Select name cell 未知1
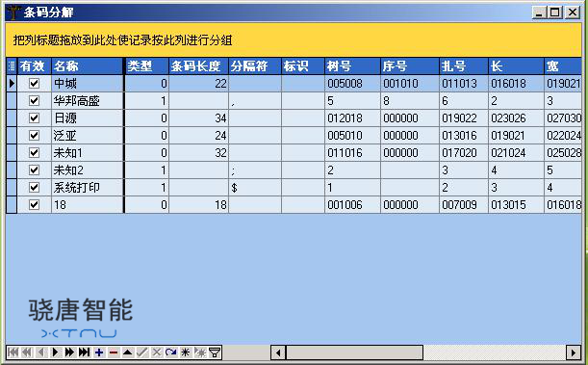 click(88, 153)
